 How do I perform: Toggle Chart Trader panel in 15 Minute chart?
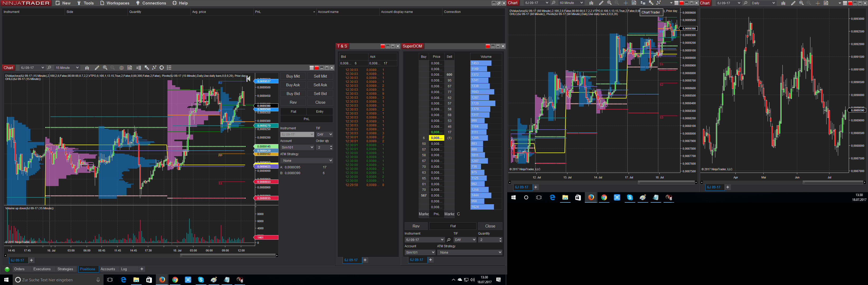138,68
